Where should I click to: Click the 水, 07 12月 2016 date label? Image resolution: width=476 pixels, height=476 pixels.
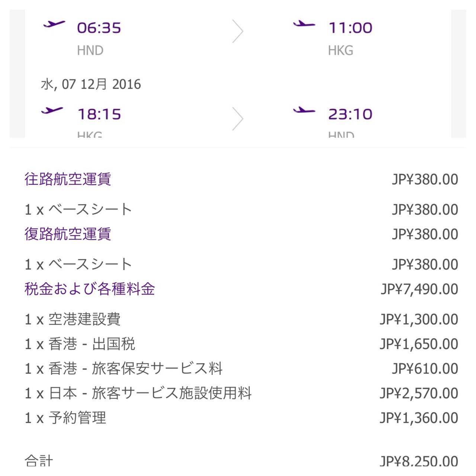[91, 84]
